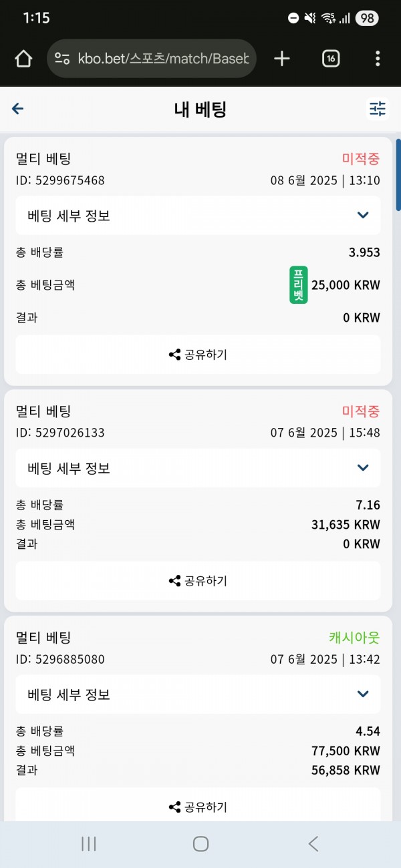Tap the Android home navigation button

pyautogui.click(x=200, y=844)
